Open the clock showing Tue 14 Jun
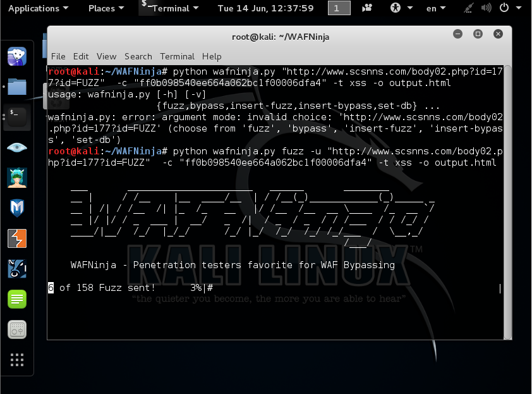This screenshot has width=532, height=394. 265,8
